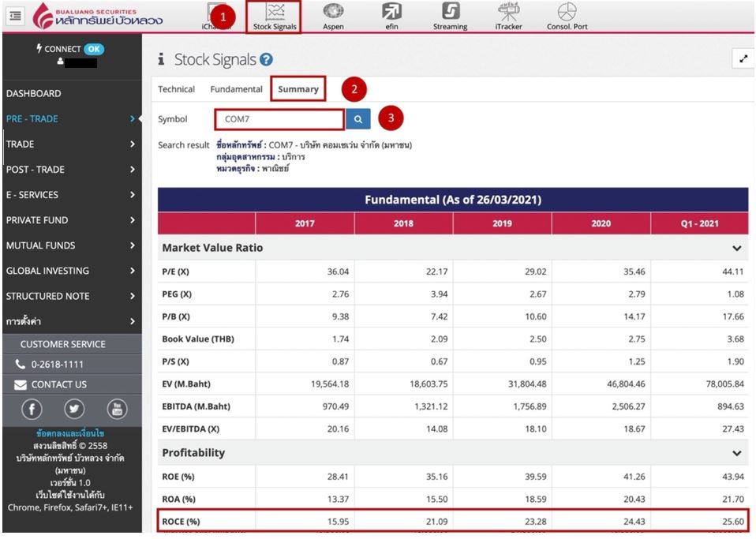Click the Fundamental (As of 26/03/2021) header
Screen dimensions: 756x539
tap(453, 200)
